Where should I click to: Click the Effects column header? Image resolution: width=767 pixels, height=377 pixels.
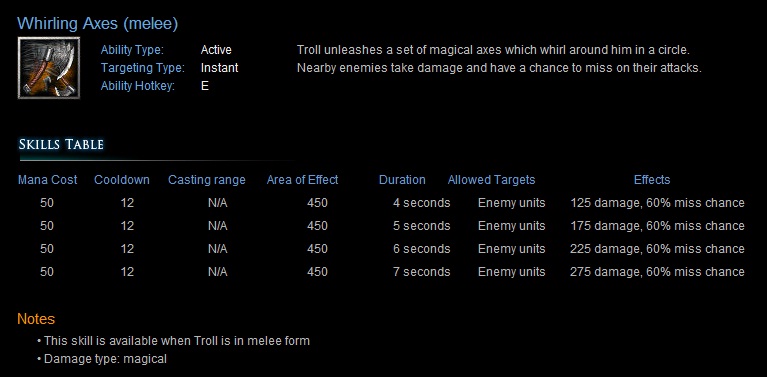coord(652,180)
